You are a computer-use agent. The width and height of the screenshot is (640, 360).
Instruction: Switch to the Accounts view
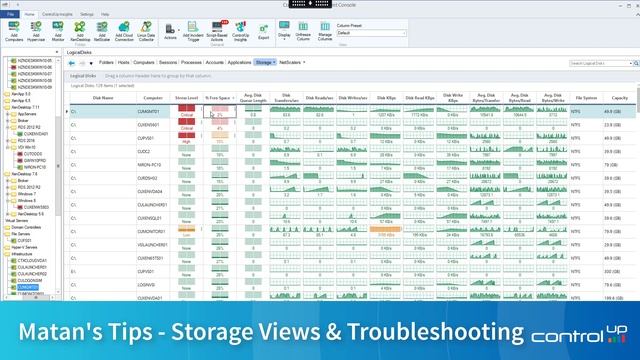tap(214, 62)
